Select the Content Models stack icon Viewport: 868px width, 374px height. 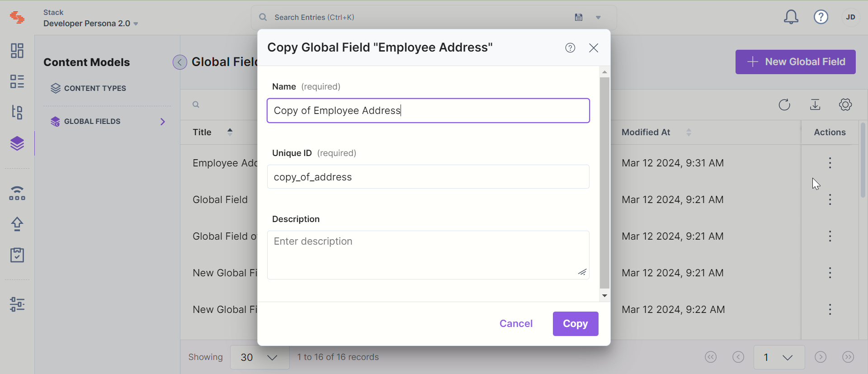[17, 143]
